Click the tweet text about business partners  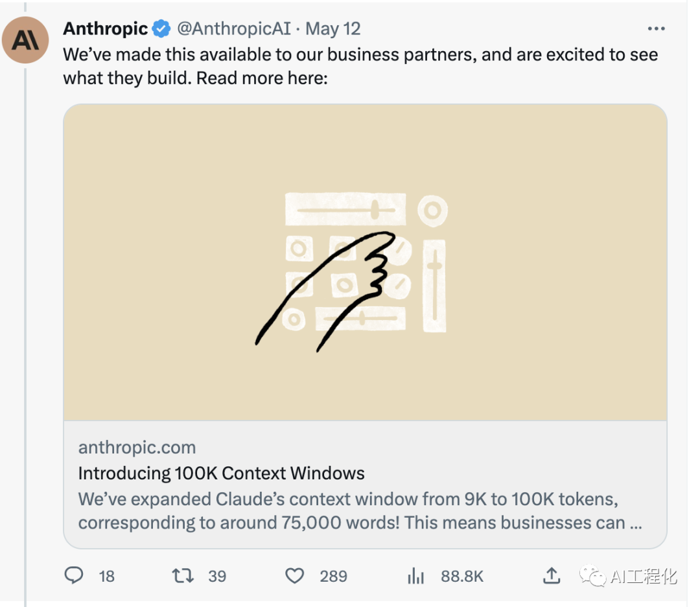(x=360, y=66)
